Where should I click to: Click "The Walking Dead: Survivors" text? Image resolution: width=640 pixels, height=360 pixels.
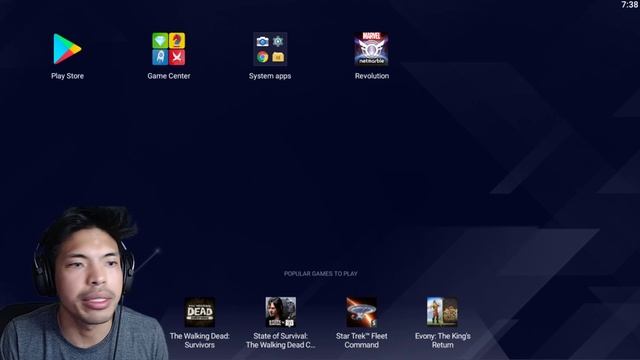(x=200, y=340)
